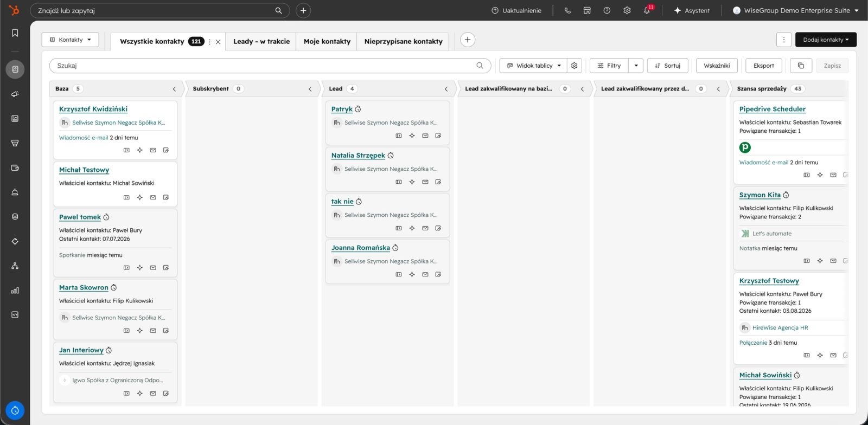868x425 pixels.
Task: Select the Wszystkie kontakty tab
Action: [x=152, y=41]
